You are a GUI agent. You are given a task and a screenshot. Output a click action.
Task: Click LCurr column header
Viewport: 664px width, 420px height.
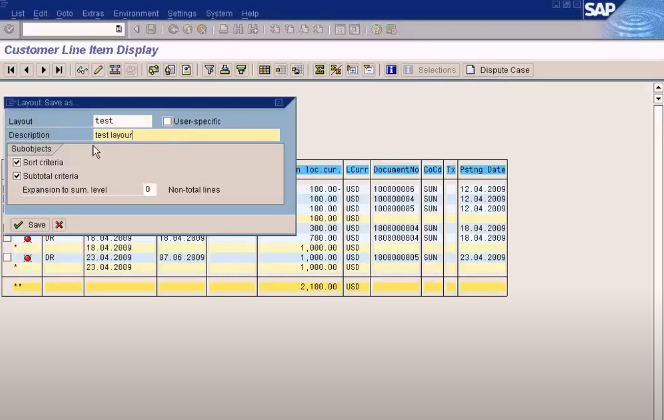pyautogui.click(x=357, y=170)
